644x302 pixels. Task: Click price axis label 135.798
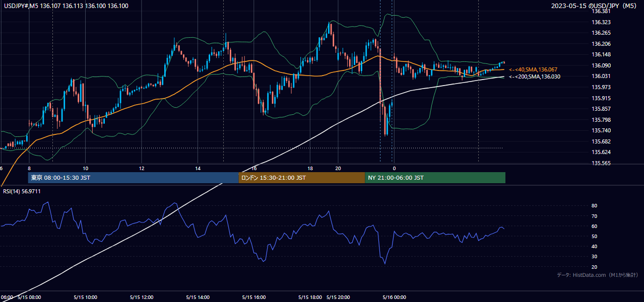(601, 120)
